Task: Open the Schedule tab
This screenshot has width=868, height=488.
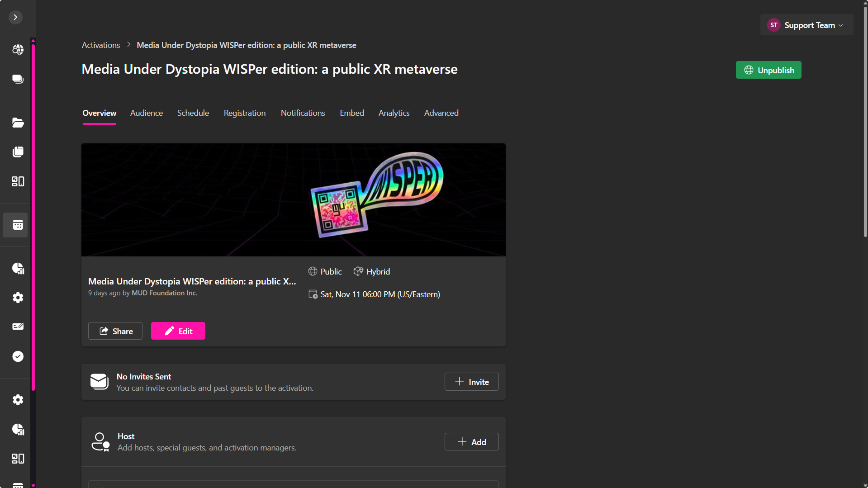Action: [x=193, y=113]
